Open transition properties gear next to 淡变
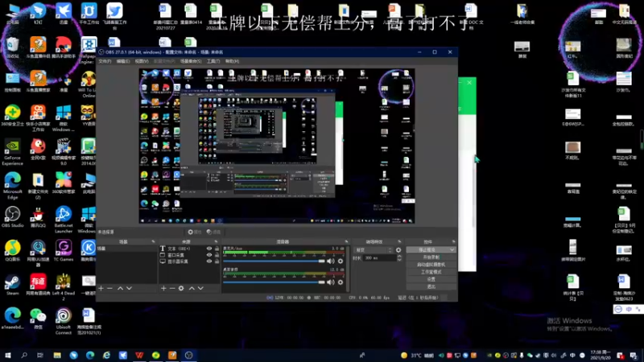Image resolution: width=644 pixels, height=362 pixels. pyautogui.click(x=398, y=250)
